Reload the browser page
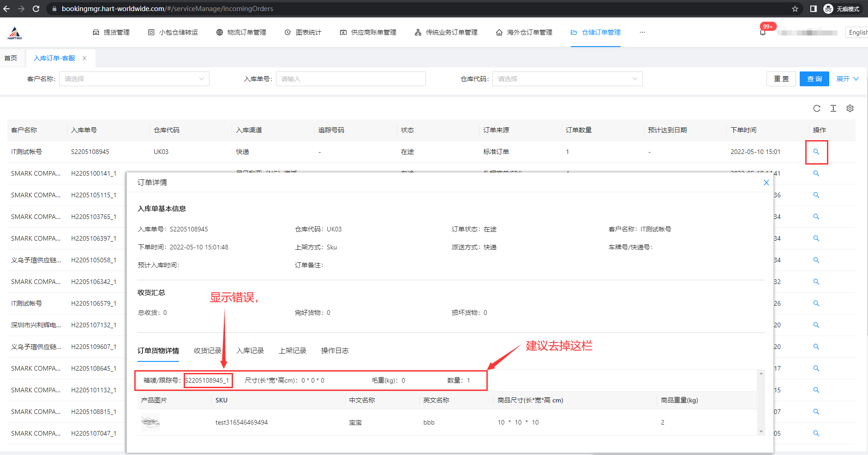Viewport: 868px width, 455px height. point(36,9)
